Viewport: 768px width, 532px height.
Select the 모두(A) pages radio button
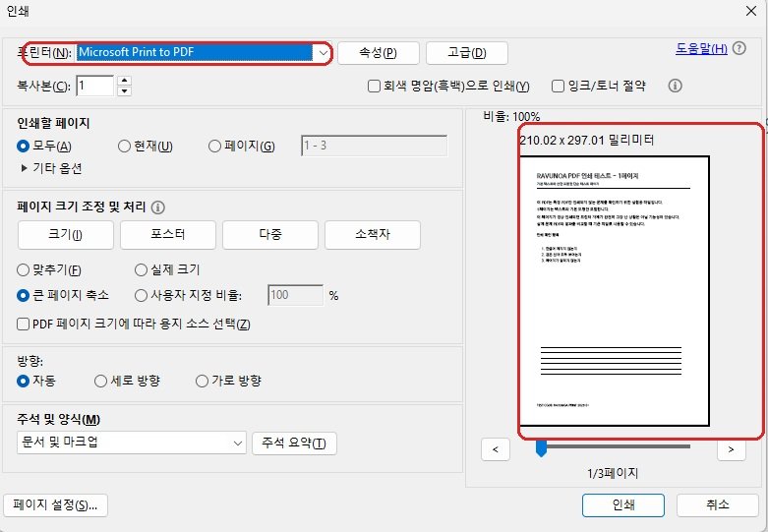(23, 146)
